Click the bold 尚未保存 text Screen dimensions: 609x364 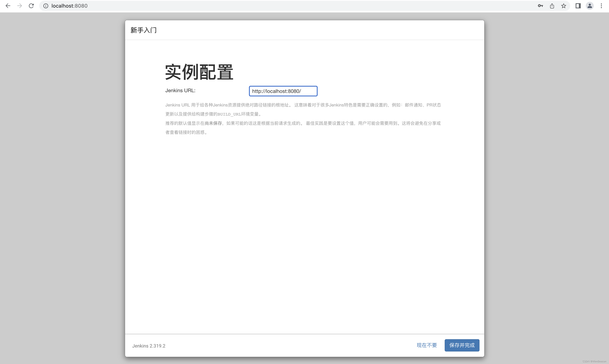click(x=213, y=123)
